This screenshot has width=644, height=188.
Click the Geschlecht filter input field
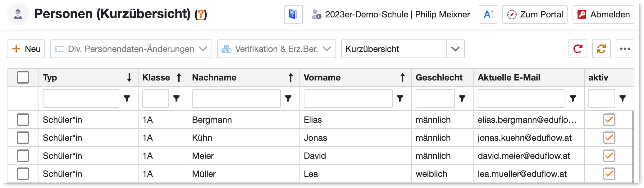[435, 99]
